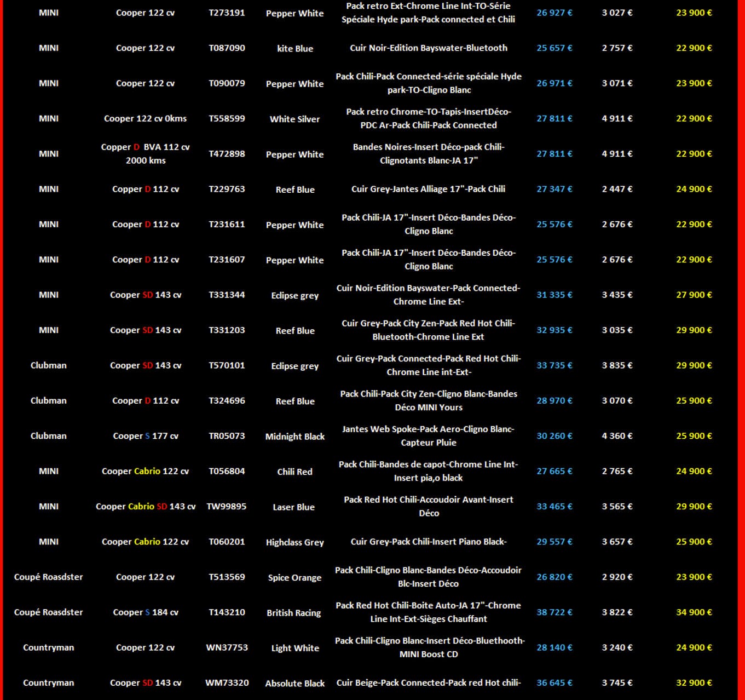Select the 27 665 € price
This screenshot has width=745, height=700.
tap(554, 471)
